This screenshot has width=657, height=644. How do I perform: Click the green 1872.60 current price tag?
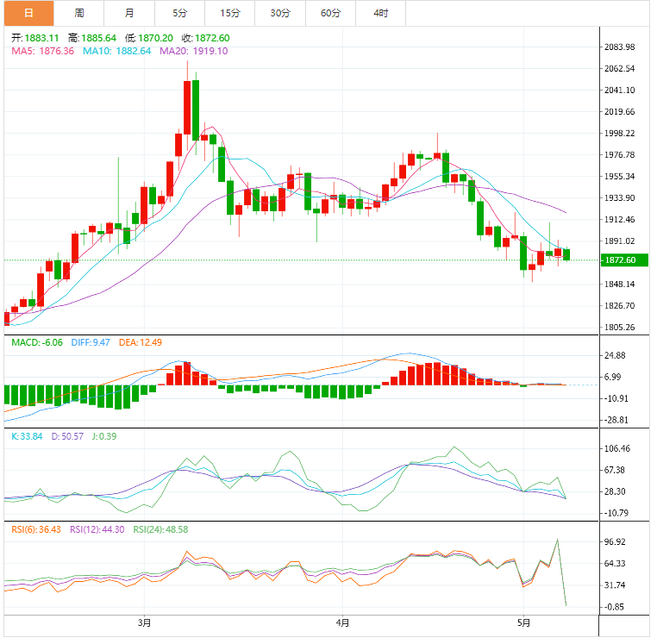(x=620, y=260)
